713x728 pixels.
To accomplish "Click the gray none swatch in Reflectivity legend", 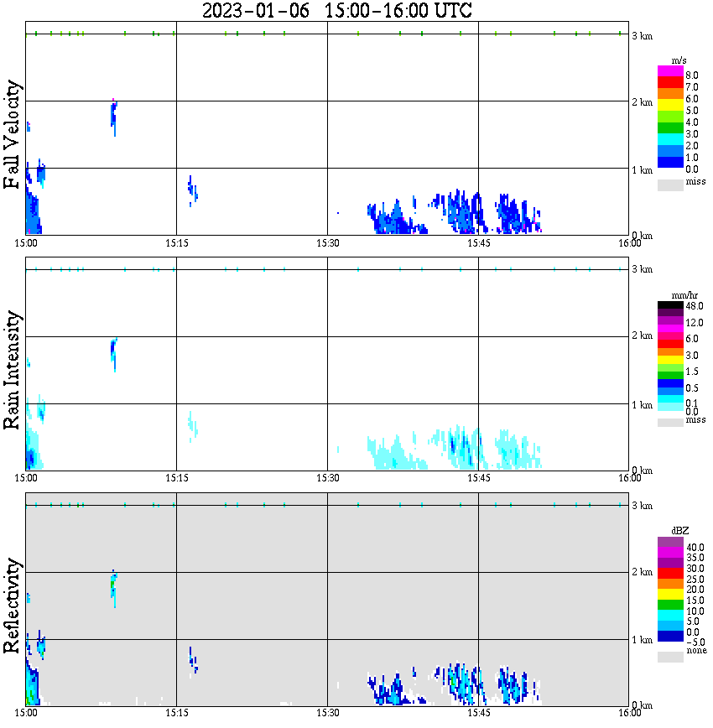I will point(670,657).
